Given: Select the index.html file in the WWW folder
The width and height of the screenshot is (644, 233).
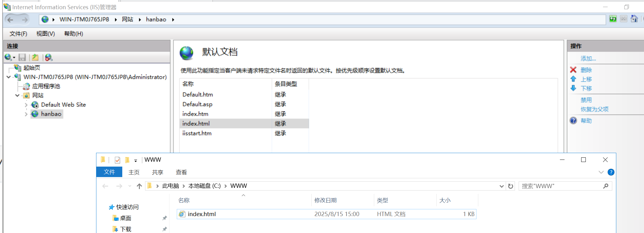Looking at the screenshot, I should point(326,214).
